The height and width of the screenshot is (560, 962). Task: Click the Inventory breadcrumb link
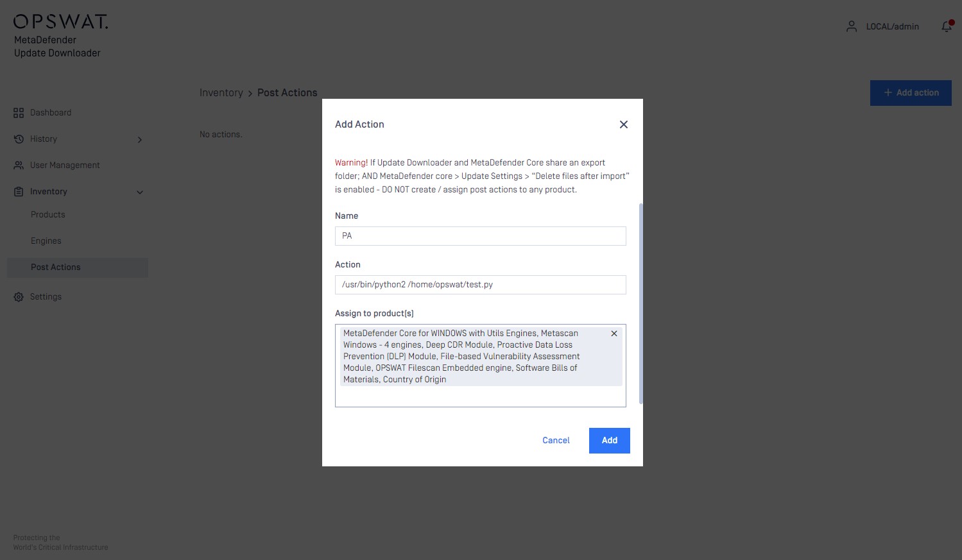point(221,93)
